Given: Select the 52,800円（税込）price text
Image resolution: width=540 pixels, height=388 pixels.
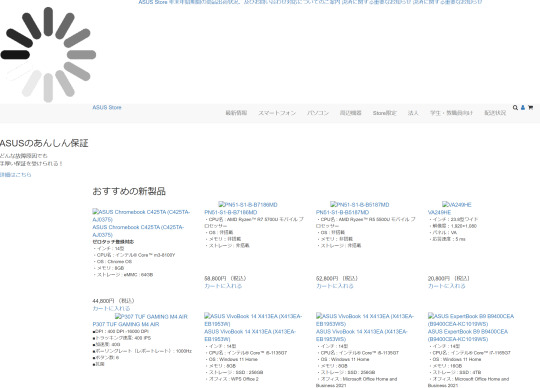Looking at the screenshot, I should pos(337,278).
